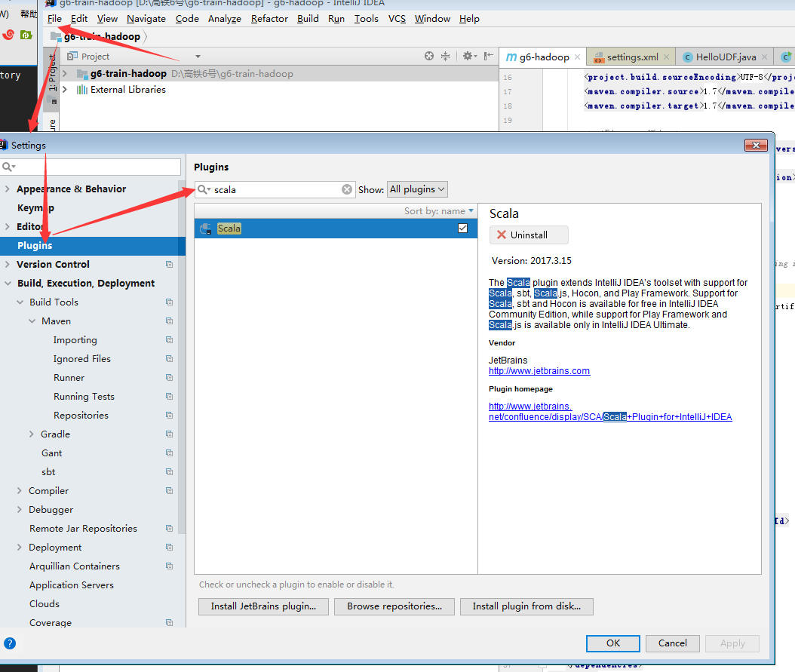This screenshot has width=795, height=672.
Task: Click the per-project icon next to sbt
Action: click(170, 472)
